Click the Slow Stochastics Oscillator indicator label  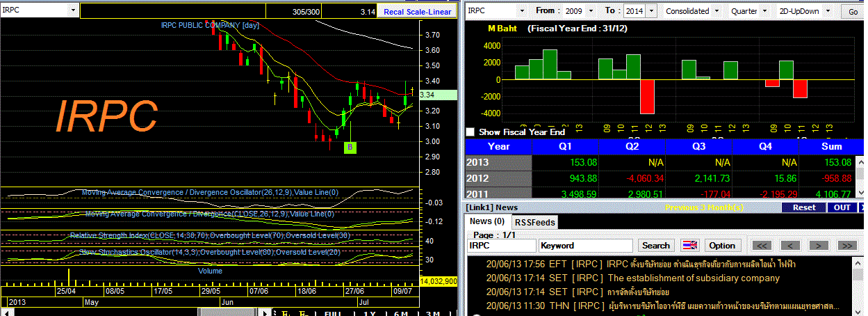pos(210,252)
